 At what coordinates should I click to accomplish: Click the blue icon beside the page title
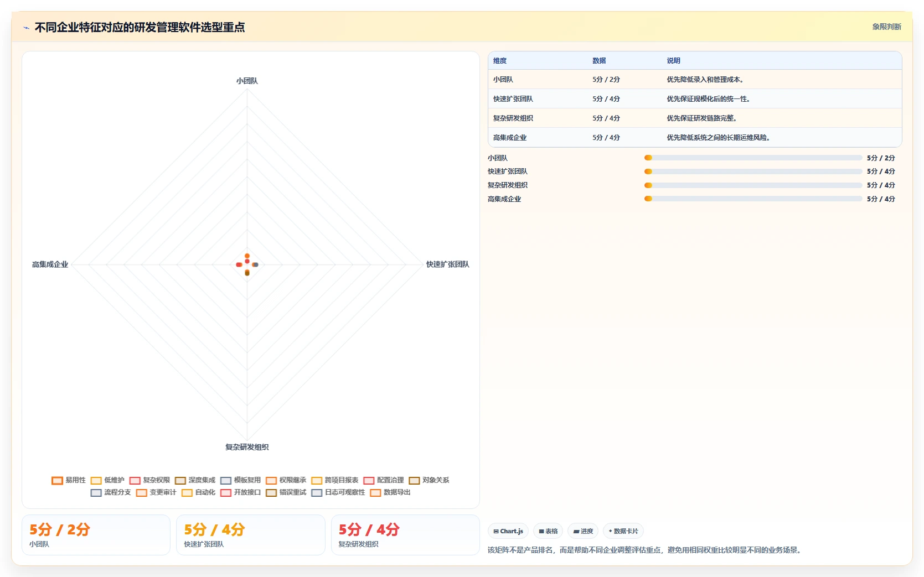click(x=26, y=28)
